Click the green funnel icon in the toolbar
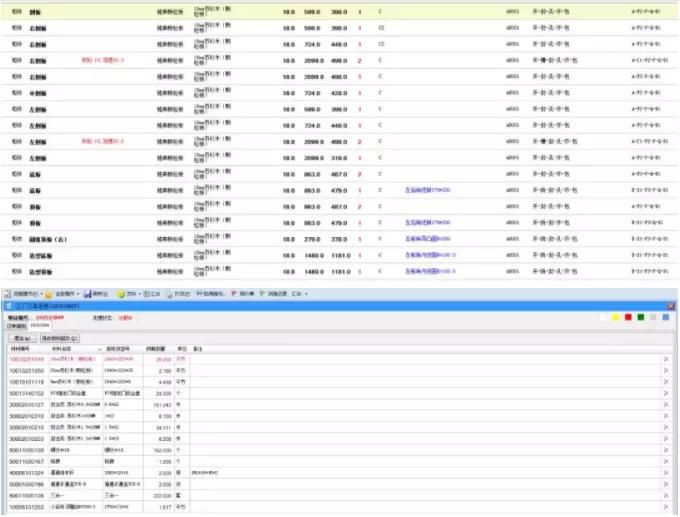The image size is (680, 517). (x=262, y=294)
